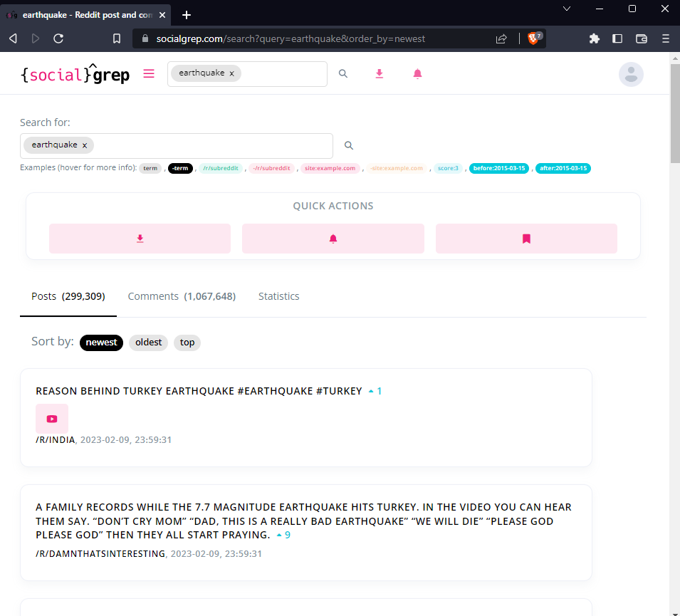The width and height of the screenshot is (680, 616).
Task: Remove earthquake tag in Search for box
Action: point(85,146)
